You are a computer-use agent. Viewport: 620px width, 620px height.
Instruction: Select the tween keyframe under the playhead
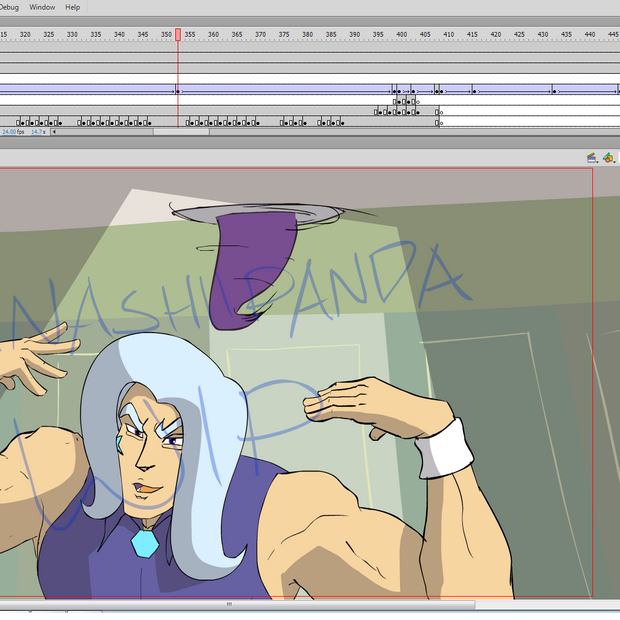(x=178, y=91)
